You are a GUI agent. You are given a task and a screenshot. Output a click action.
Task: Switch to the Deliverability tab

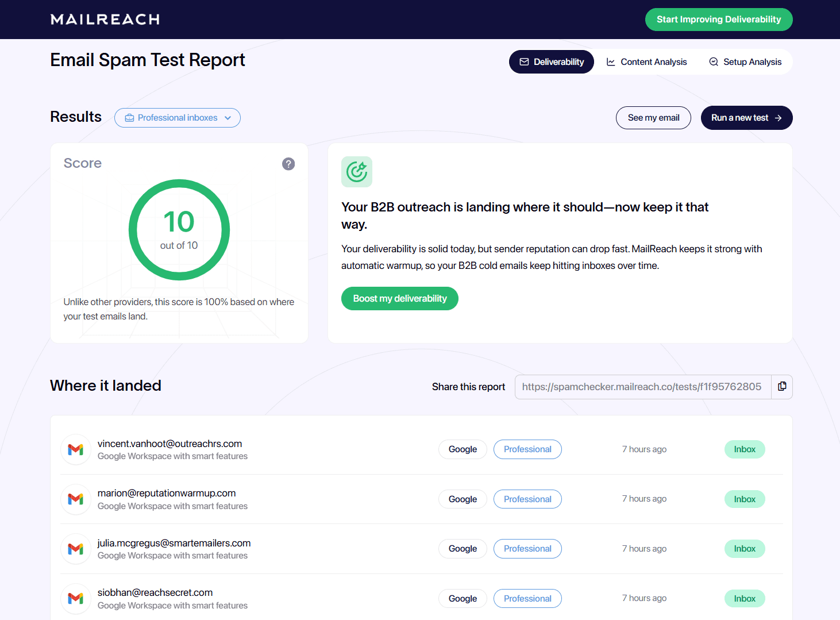pyautogui.click(x=552, y=62)
